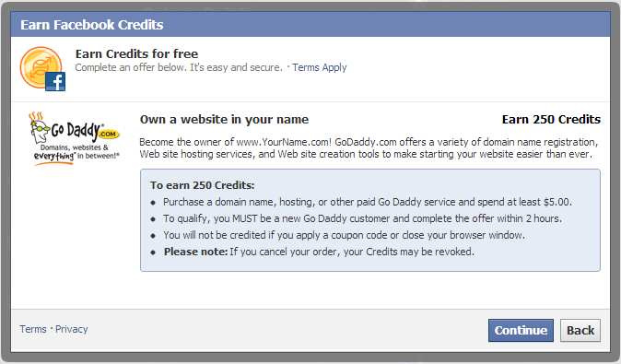Screen dimensions: 621x364
Task: Click the To earn 250 Credits heading
Action: [202, 185]
